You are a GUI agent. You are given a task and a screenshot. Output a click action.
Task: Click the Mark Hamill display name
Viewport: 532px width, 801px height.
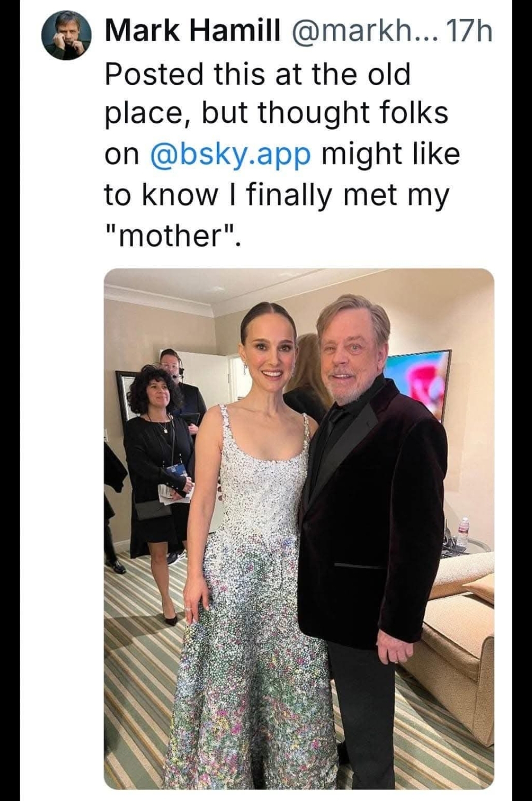click(x=193, y=32)
